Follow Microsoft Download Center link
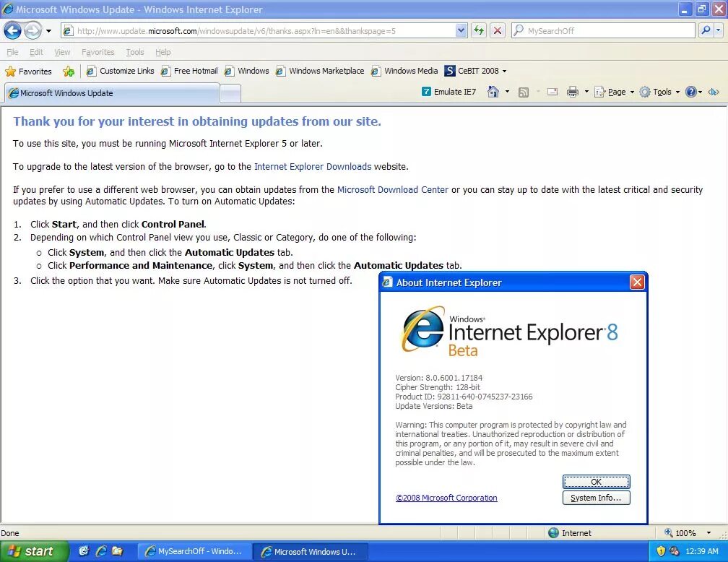Screen dimensions: 728x562 click(393, 190)
